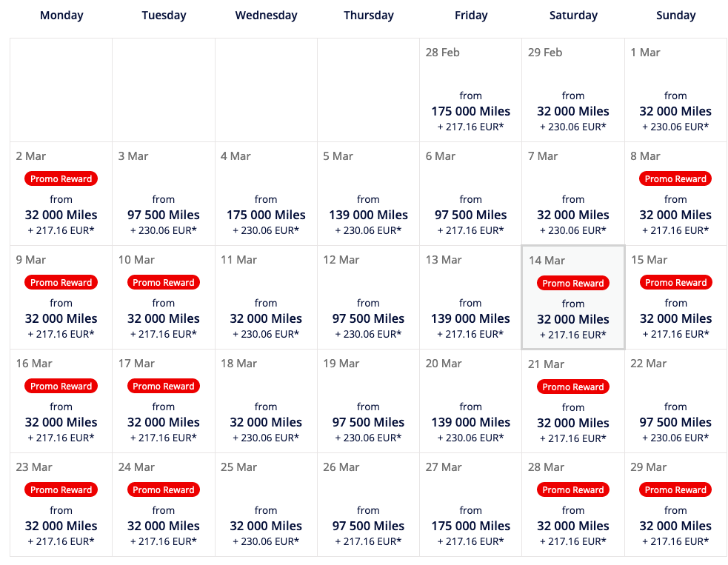Viewport: 728px width, 565px height.
Task: Select the 28 Feb fare cell
Action: (470, 90)
